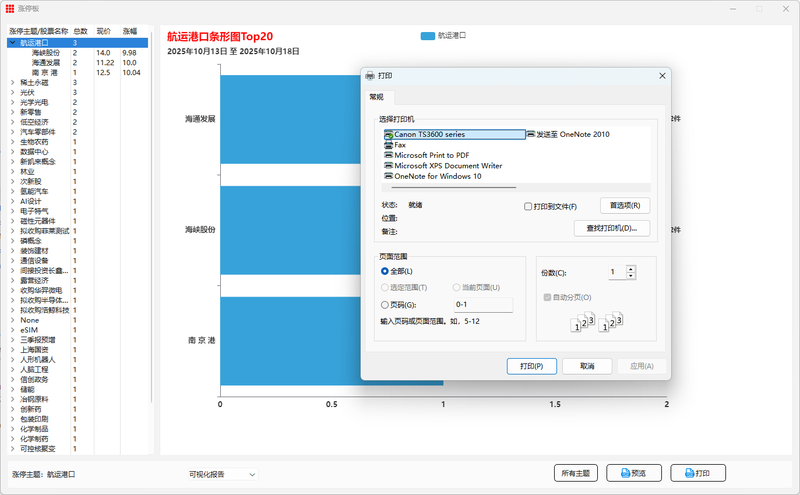This screenshot has height=495, width=800.
Task: Expand the 低空经济 tree node
Action: click(13, 122)
